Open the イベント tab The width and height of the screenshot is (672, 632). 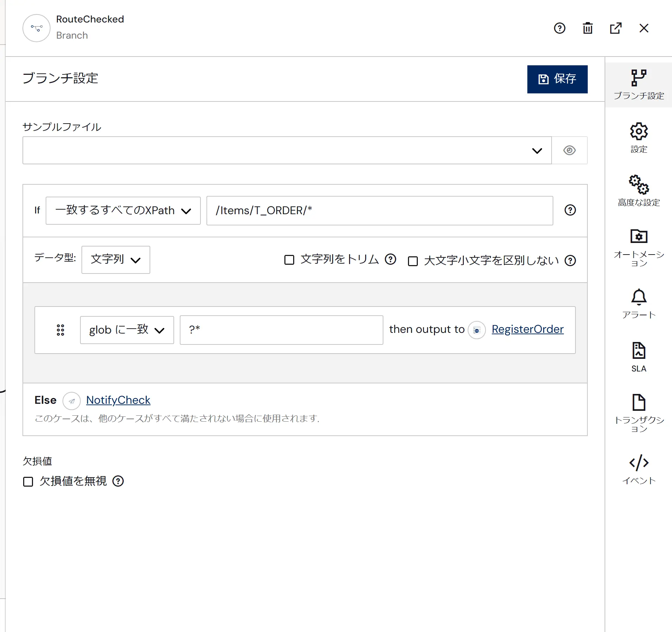coord(639,470)
